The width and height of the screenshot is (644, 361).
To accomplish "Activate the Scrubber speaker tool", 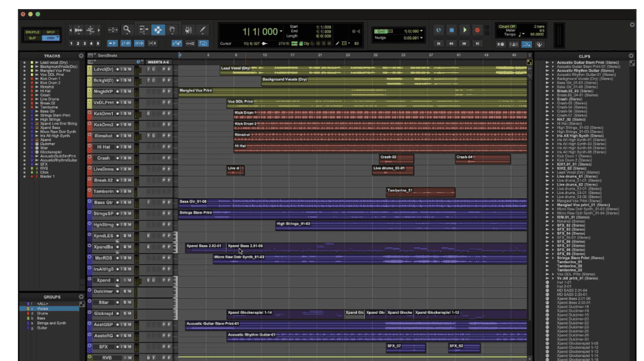I will click(x=187, y=30).
